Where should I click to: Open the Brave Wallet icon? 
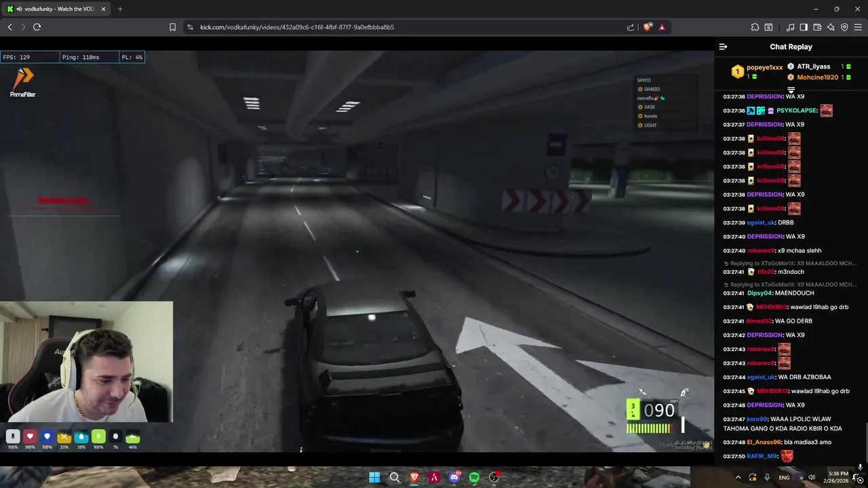[x=817, y=27]
